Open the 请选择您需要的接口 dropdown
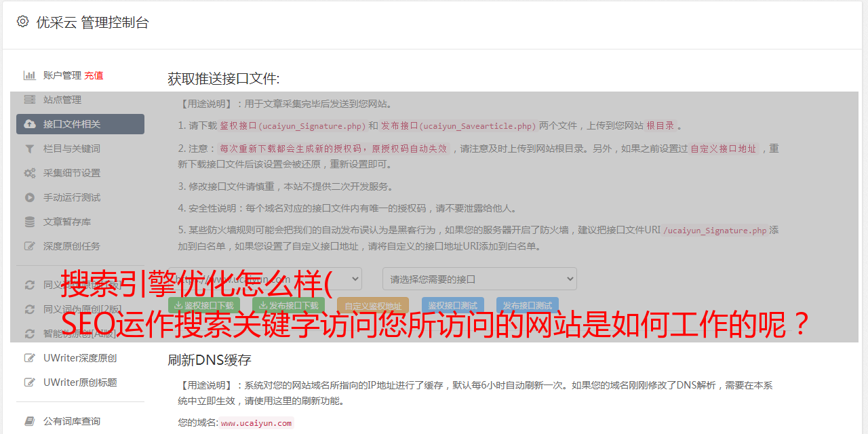This screenshot has height=434, width=868. tap(479, 279)
